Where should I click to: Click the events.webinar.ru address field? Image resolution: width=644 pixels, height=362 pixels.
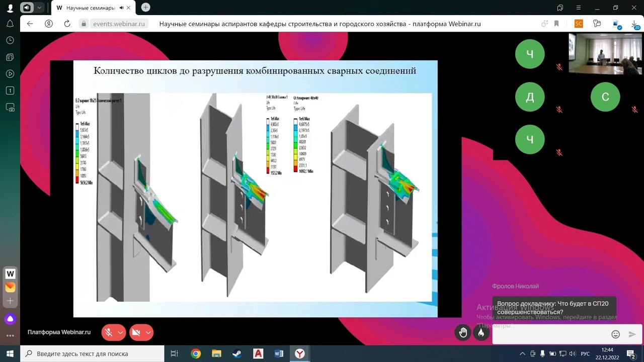119,24
